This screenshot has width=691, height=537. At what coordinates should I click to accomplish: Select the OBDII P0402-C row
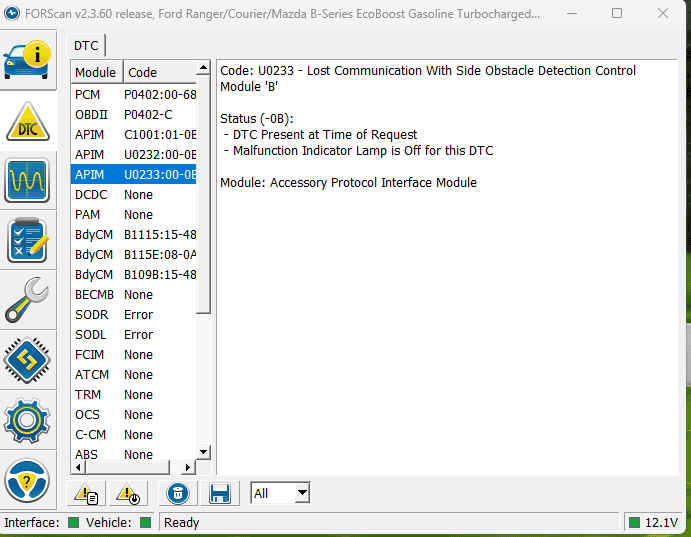(x=134, y=115)
